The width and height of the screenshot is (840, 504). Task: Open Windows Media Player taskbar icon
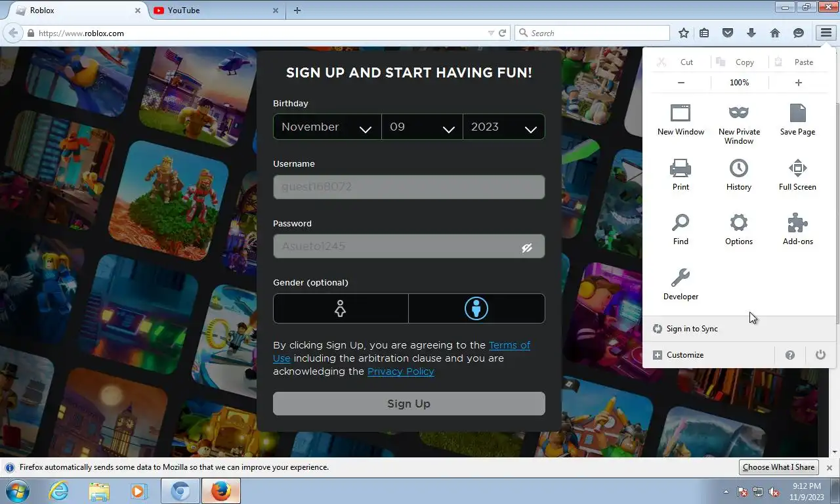point(138,491)
